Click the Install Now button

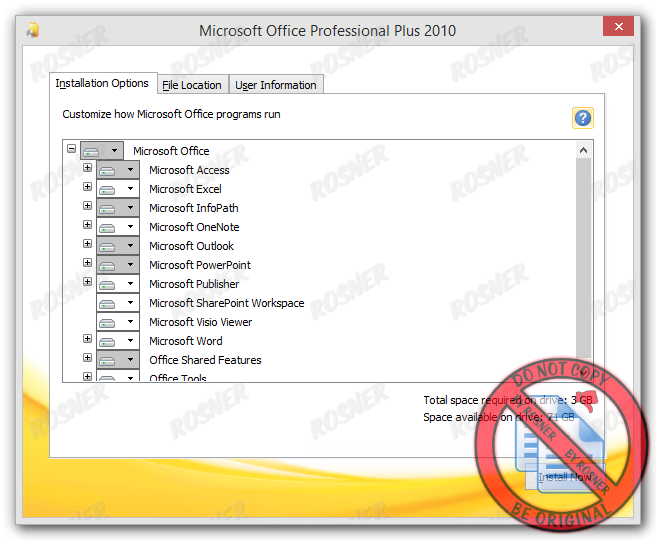click(565, 477)
